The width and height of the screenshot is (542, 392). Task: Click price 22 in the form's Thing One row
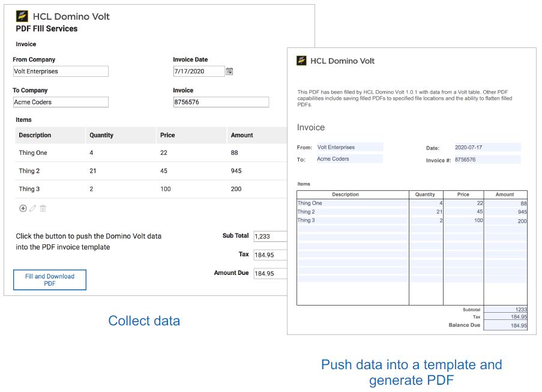pos(164,153)
